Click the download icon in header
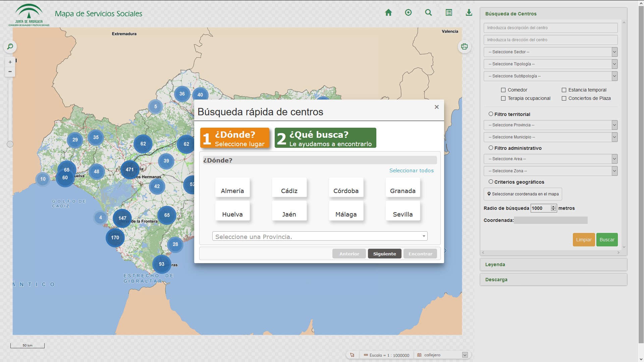The height and width of the screenshot is (362, 644). (469, 13)
